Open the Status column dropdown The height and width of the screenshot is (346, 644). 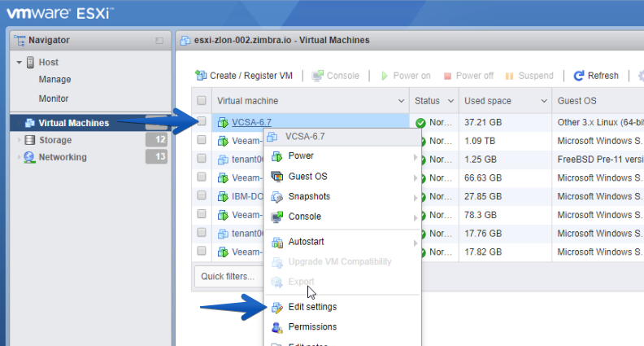tap(450, 101)
